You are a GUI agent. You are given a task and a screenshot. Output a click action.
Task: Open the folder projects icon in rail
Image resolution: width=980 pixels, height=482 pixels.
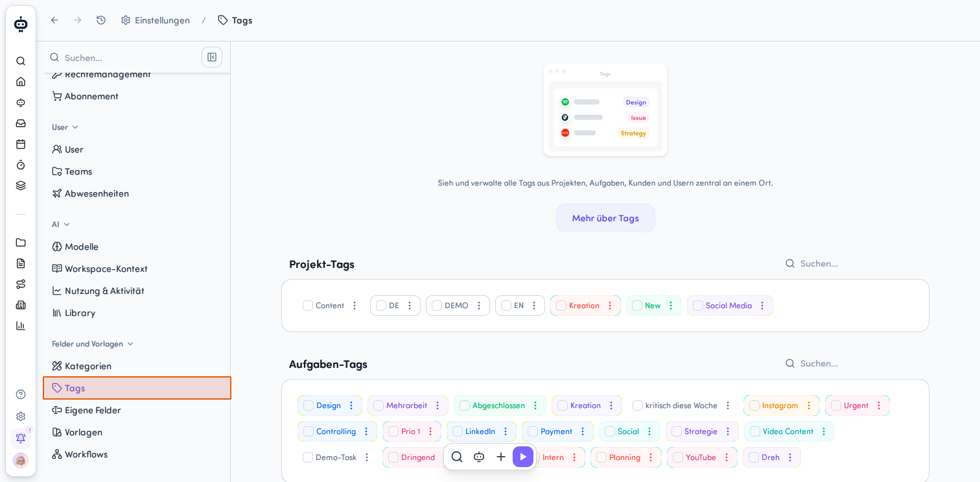[x=21, y=243]
